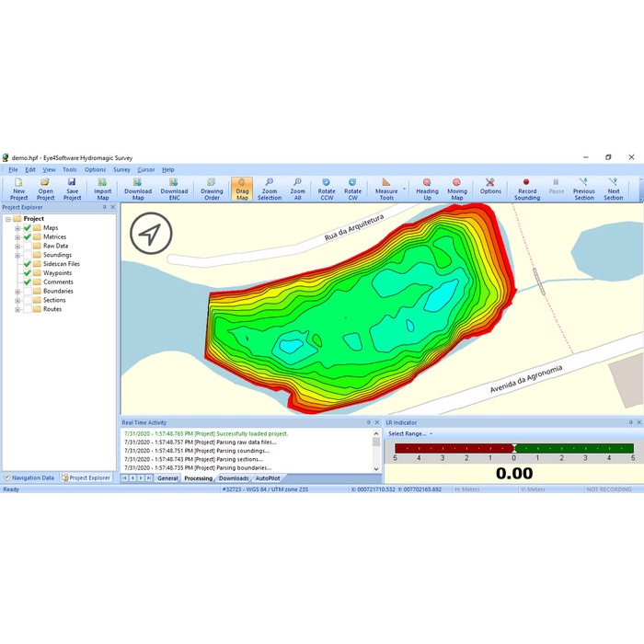Toggle the Maps checkbox
Viewport: 644px width, 644px height.
(x=28, y=227)
